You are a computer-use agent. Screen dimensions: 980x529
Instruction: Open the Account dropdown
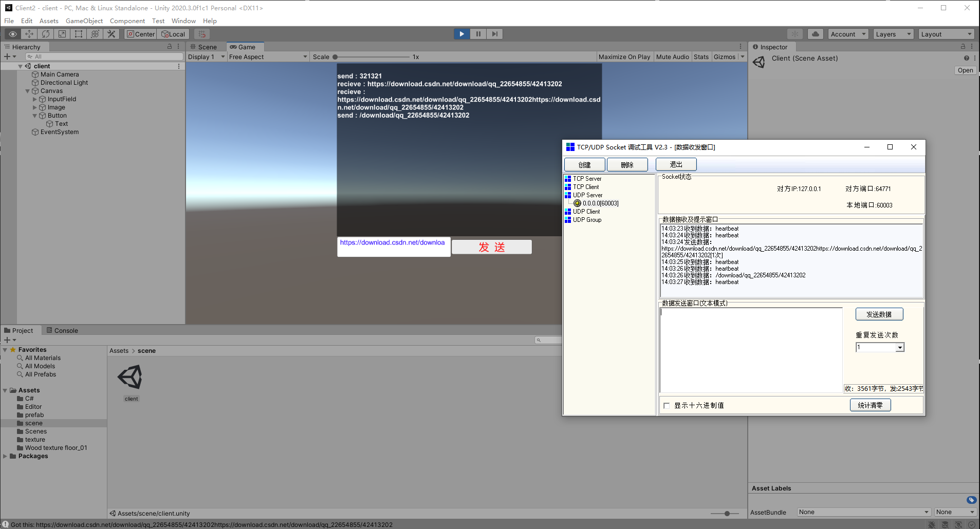pyautogui.click(x=848, y=34)
